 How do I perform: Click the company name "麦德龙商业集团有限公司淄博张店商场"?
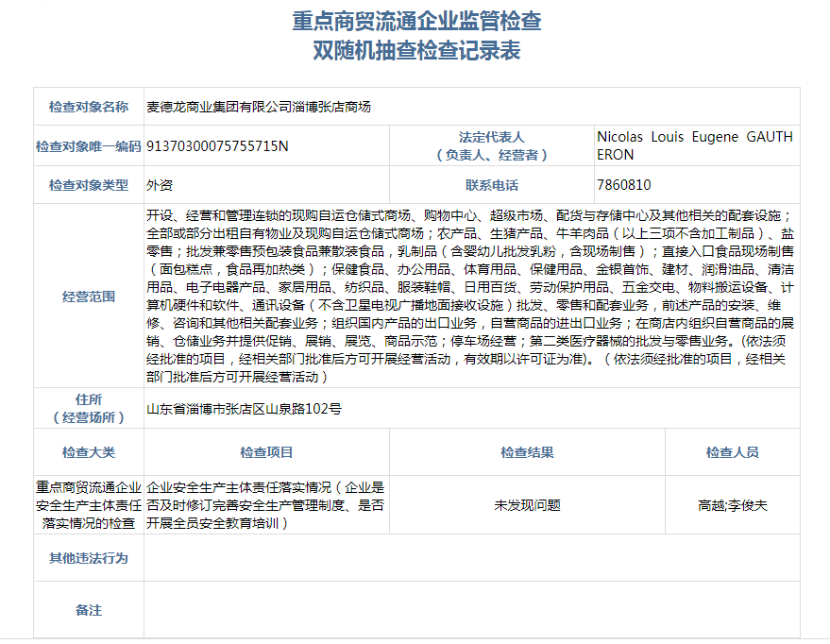259,107
